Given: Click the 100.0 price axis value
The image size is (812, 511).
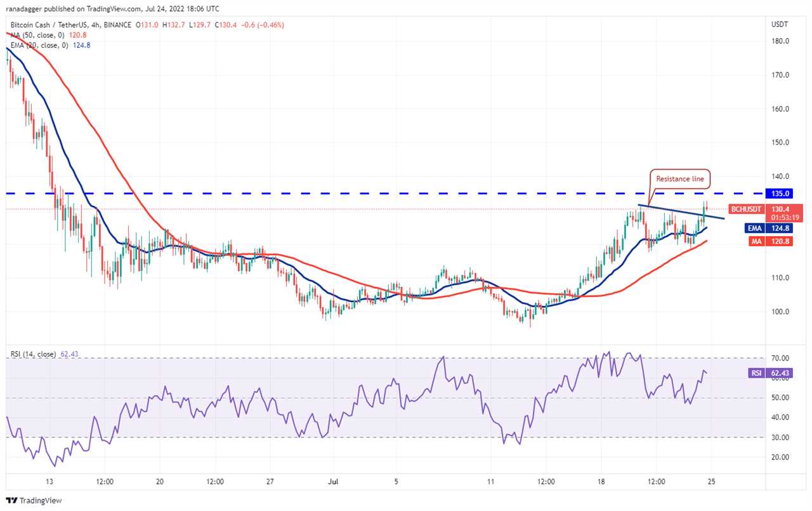Looking at the screenshot, I should [780, 312].
